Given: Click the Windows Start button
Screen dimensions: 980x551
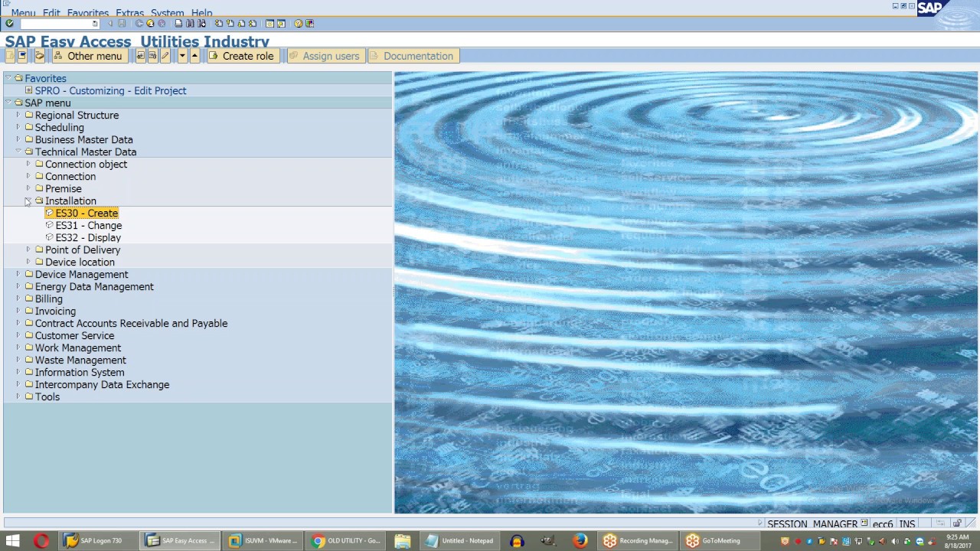Looking at the screenshot, I should click(13, 540).
